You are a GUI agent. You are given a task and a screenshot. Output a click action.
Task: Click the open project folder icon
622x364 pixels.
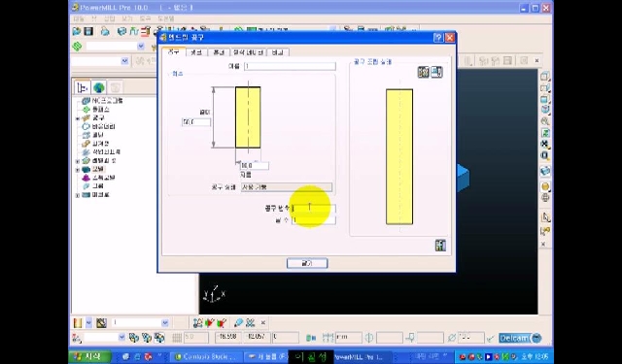pos(76,31)
